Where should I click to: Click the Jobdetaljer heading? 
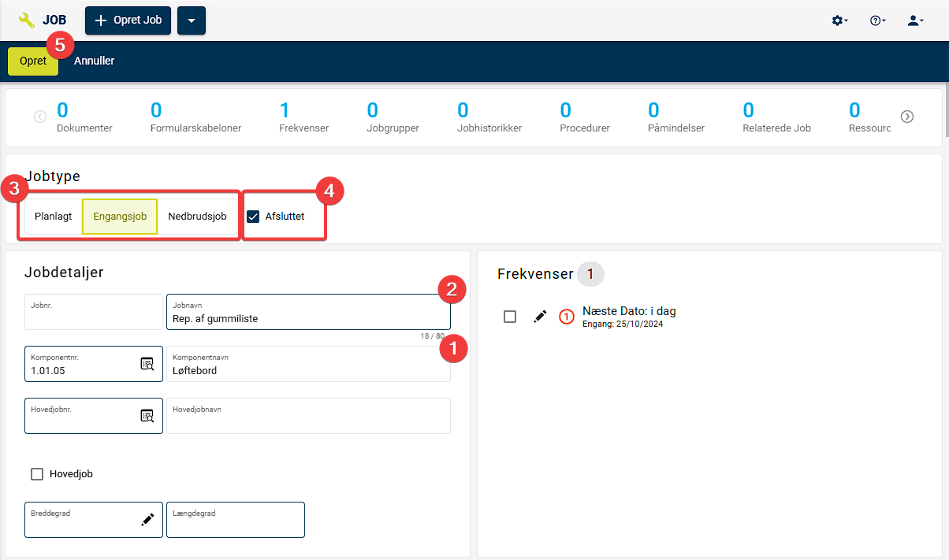point(64,273)
